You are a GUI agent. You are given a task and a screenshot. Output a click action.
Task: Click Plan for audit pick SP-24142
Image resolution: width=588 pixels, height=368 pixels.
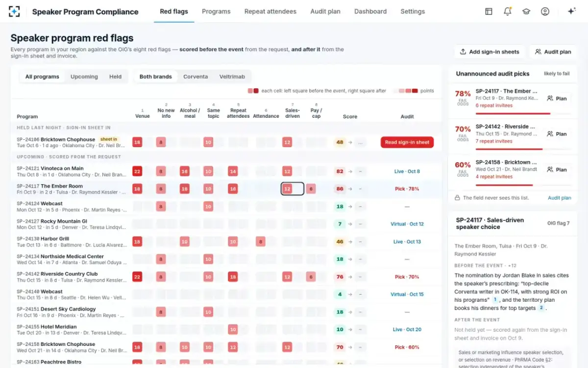pos(557,134)
